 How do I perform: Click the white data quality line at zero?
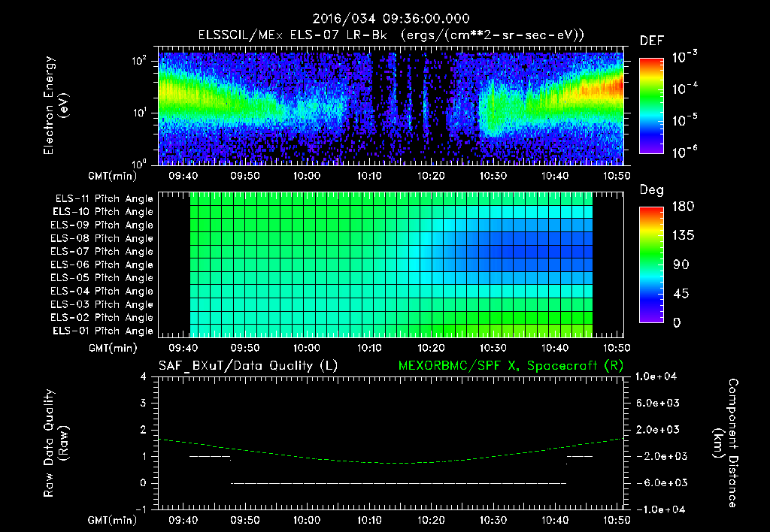click(x=399, y=483)
